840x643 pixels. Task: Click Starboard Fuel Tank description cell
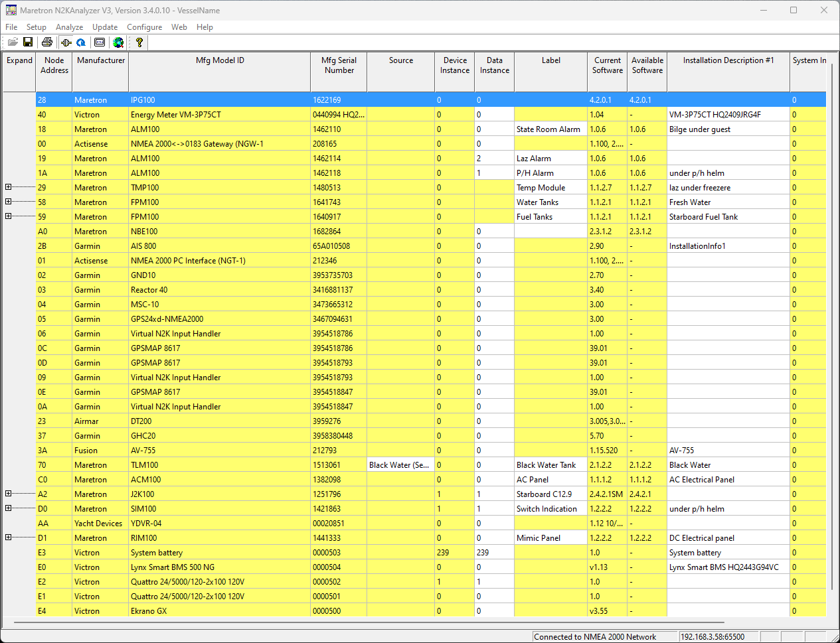728,217
